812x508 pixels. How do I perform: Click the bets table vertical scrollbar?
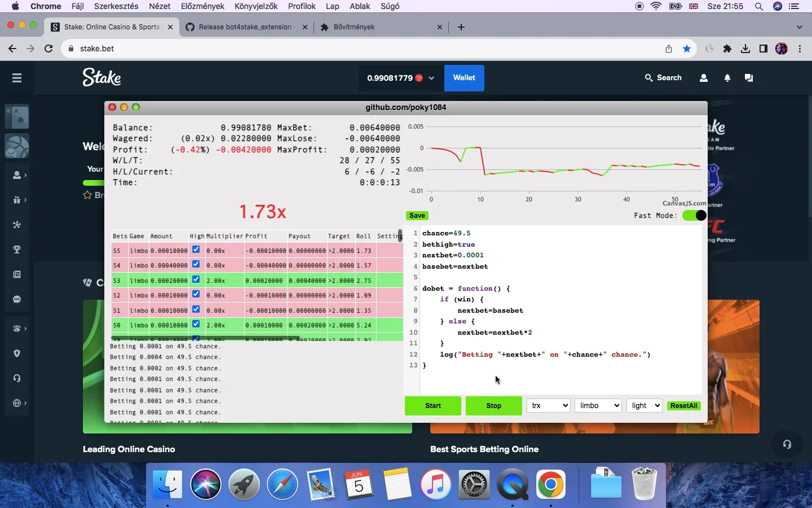(400, 236)
